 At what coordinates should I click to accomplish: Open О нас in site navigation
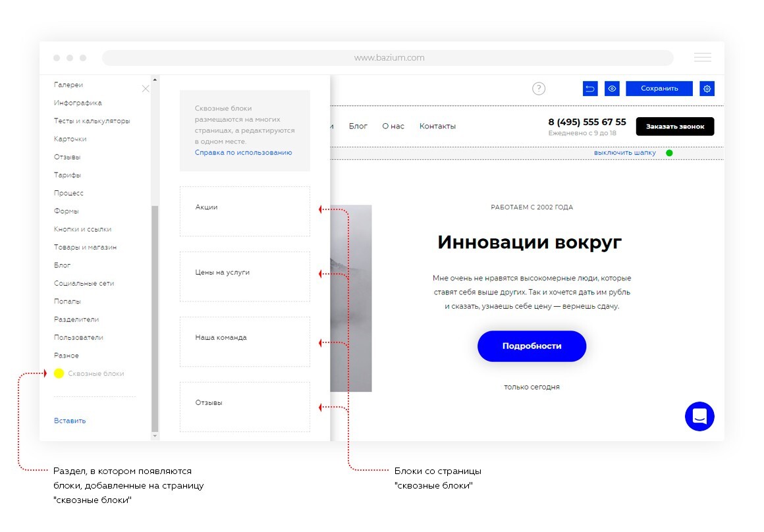(393, 126)
